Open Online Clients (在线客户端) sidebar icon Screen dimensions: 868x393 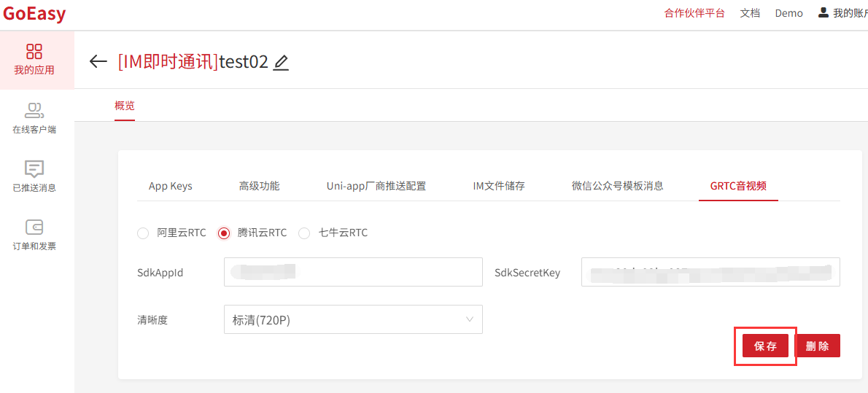(x=34, y=111)
